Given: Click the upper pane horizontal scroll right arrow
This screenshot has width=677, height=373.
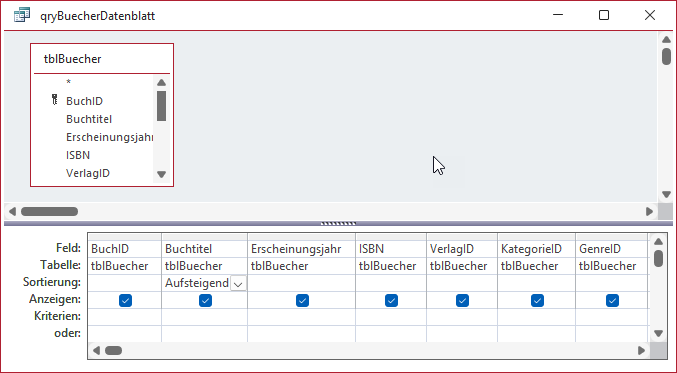Looking at the screenshot, I should pos(649,212).
